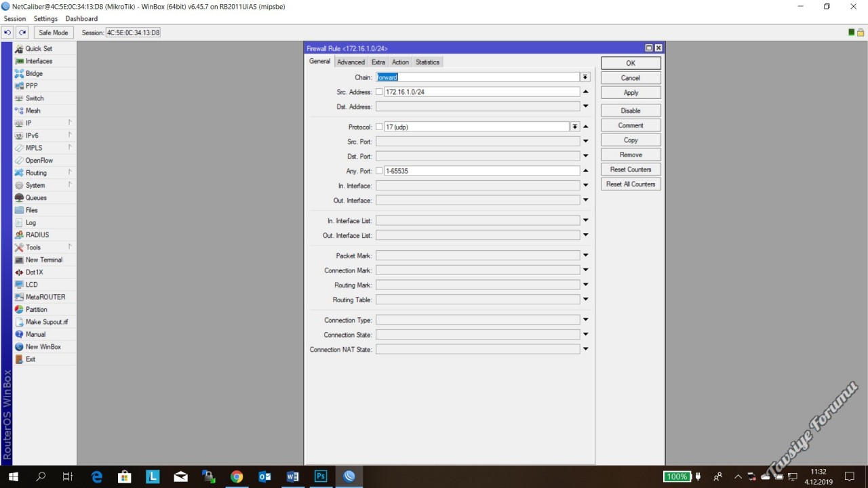Open the taskbar Action Center icon
This screenshot has height=488, width=868.
coord(849,476)
